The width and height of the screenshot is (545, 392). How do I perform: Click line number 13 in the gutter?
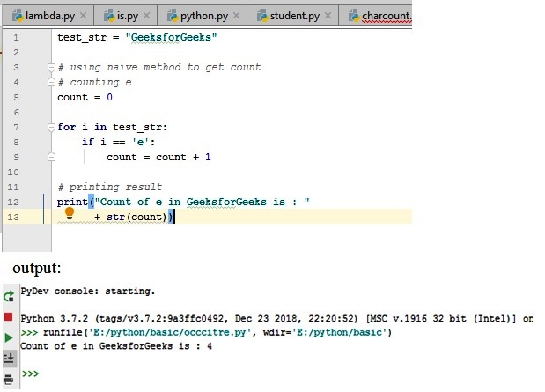coord(13,217)
